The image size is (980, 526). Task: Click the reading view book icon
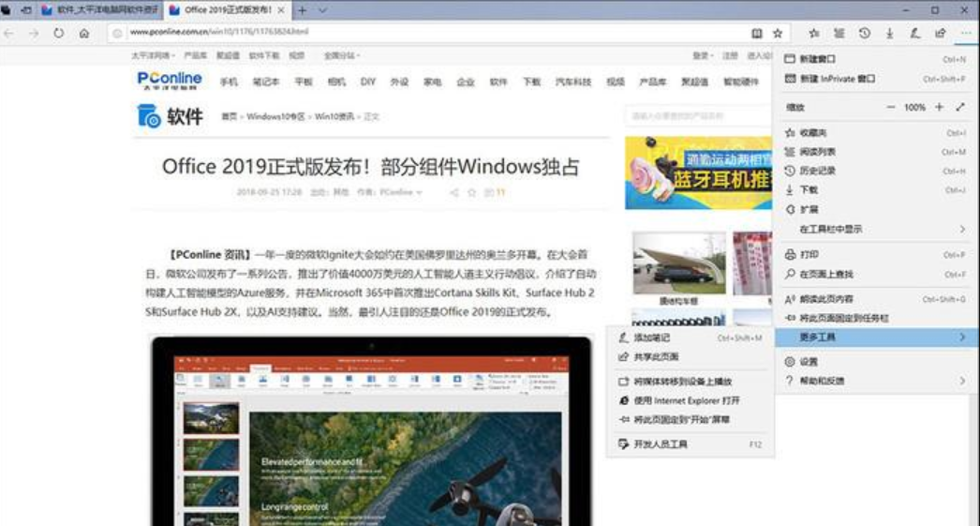tap(757, 33)
